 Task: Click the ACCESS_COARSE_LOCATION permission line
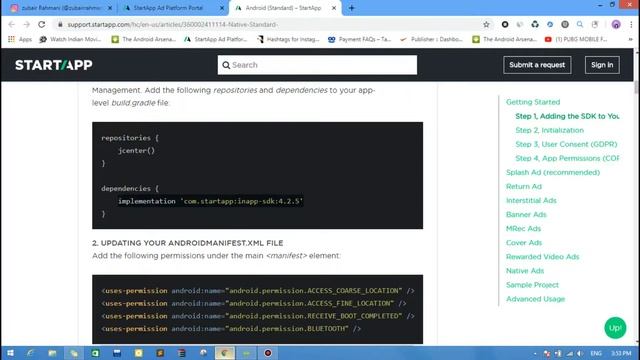tap(258, 291)
